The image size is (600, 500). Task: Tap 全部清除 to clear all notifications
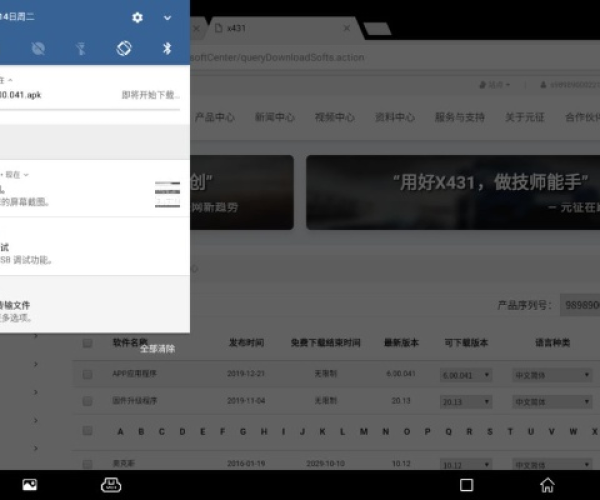157,349
